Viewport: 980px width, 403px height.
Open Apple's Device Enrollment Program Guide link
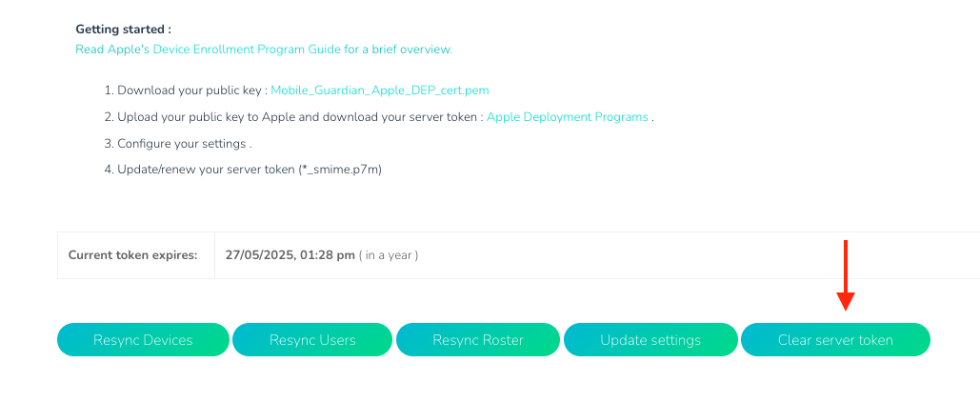[x=264, y=49]
